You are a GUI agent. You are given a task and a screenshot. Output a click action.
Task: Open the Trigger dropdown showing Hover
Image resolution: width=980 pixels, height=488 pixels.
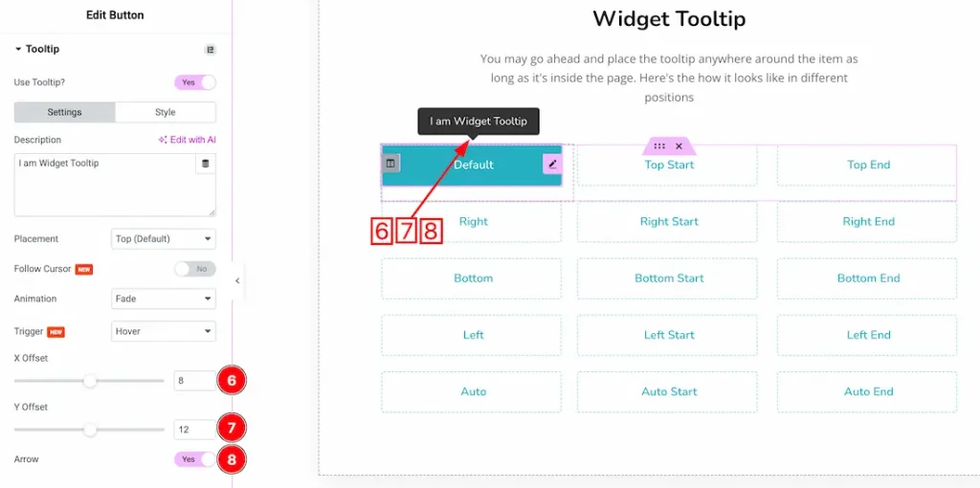click(x=164, y=331)
